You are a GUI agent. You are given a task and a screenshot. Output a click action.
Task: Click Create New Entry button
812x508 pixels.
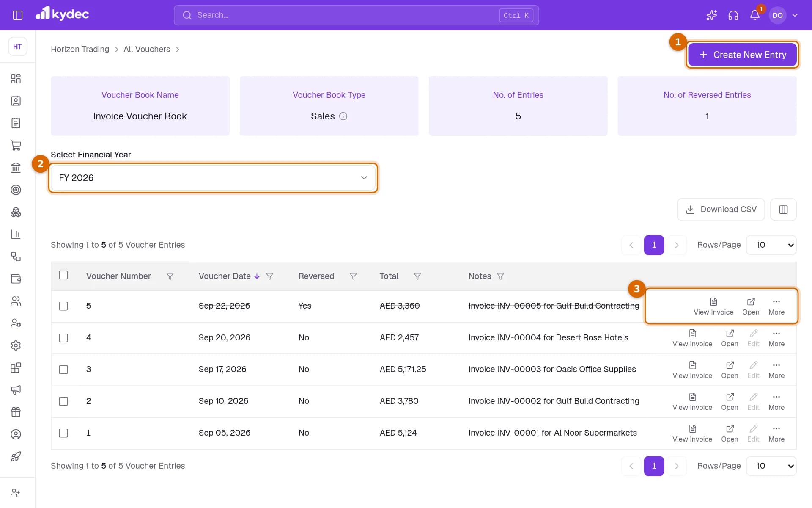tap(742, 55)
